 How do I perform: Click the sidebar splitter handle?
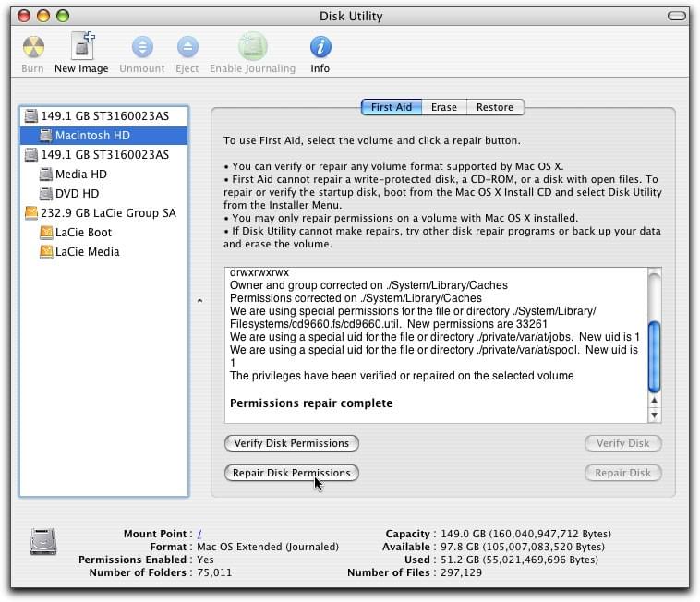tap(200, 301)
